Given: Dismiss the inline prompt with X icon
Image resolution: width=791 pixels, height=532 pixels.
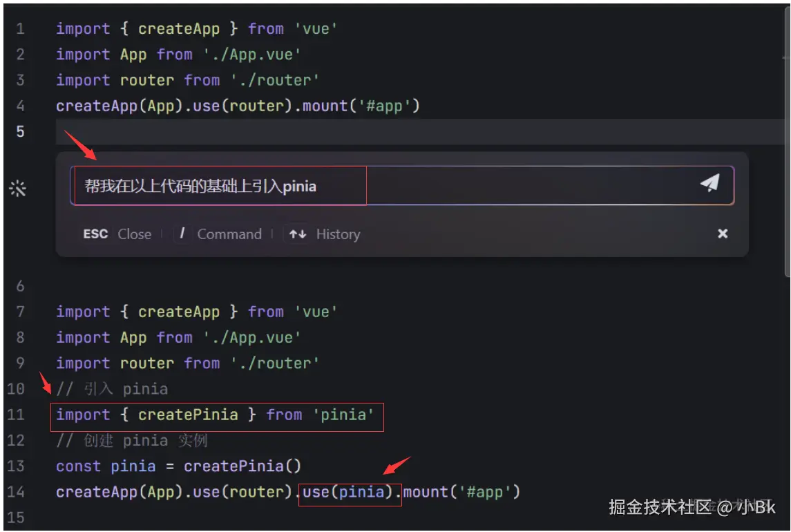Looking at the screenshot, I should pos(723,234).
